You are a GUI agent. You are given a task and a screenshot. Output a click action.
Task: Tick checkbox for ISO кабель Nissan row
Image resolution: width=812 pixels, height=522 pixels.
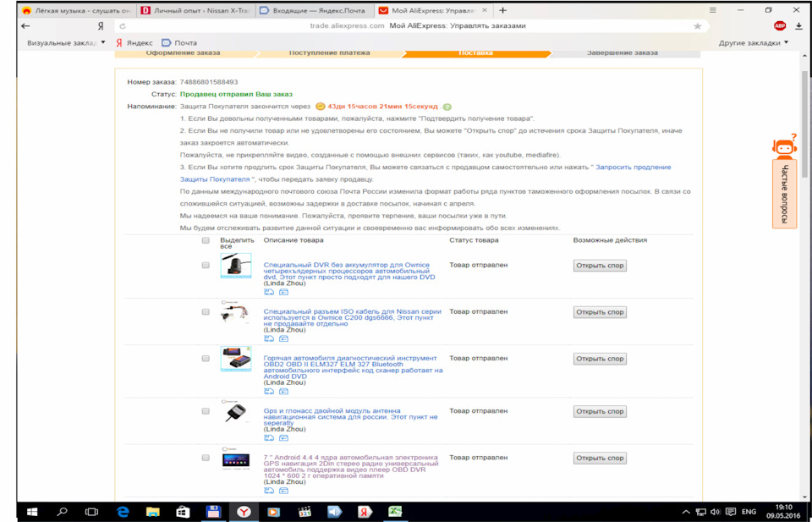click(206, 311)
